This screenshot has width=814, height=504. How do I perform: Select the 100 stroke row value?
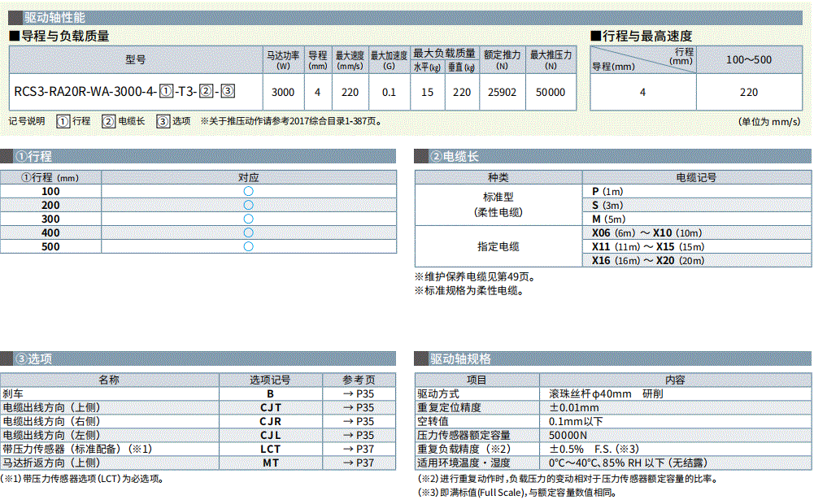(50, 192)
